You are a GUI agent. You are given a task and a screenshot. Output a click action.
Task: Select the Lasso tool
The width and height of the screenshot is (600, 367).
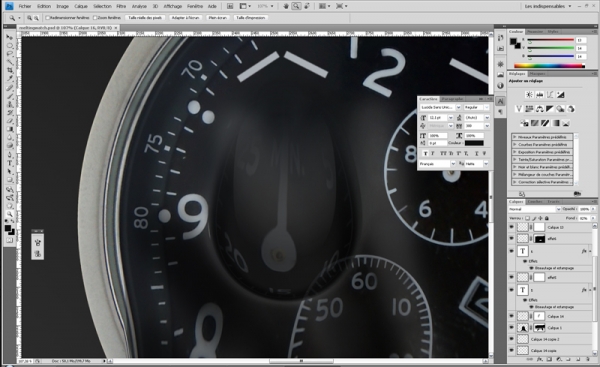coord(10,54)
